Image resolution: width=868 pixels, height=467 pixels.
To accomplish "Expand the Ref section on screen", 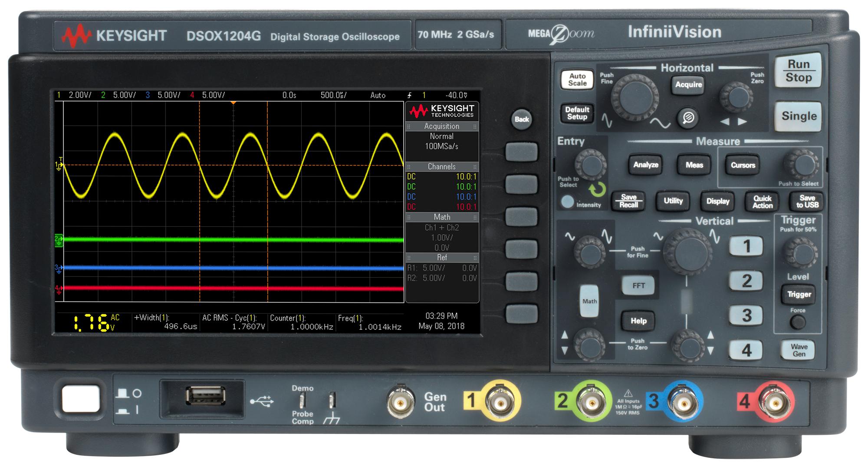I will (x=442, y=257).
